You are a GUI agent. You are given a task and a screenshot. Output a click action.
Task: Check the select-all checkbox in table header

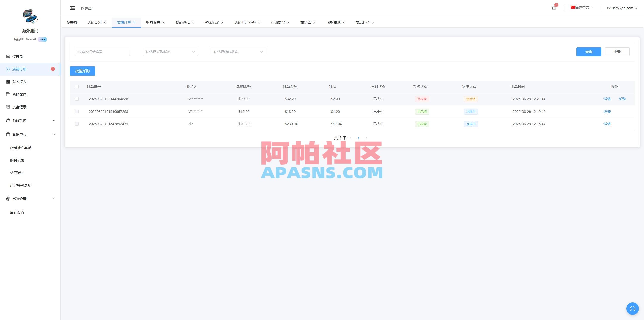(77, 86)
